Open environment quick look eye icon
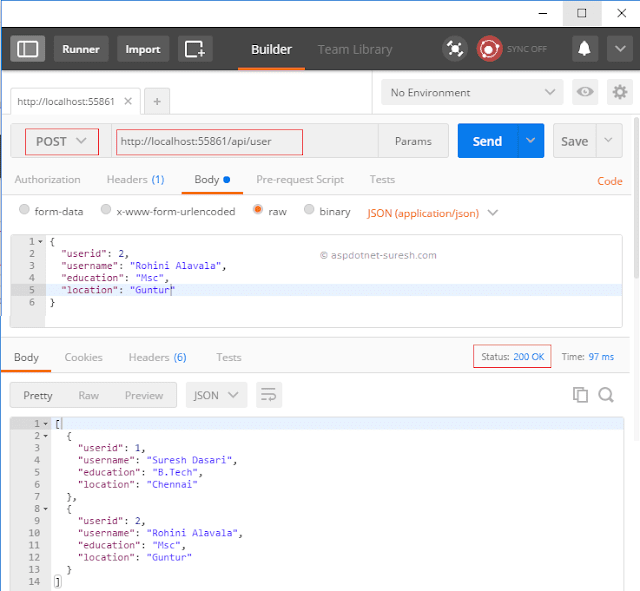The image size is (640, 591). [x=585, y=92]
